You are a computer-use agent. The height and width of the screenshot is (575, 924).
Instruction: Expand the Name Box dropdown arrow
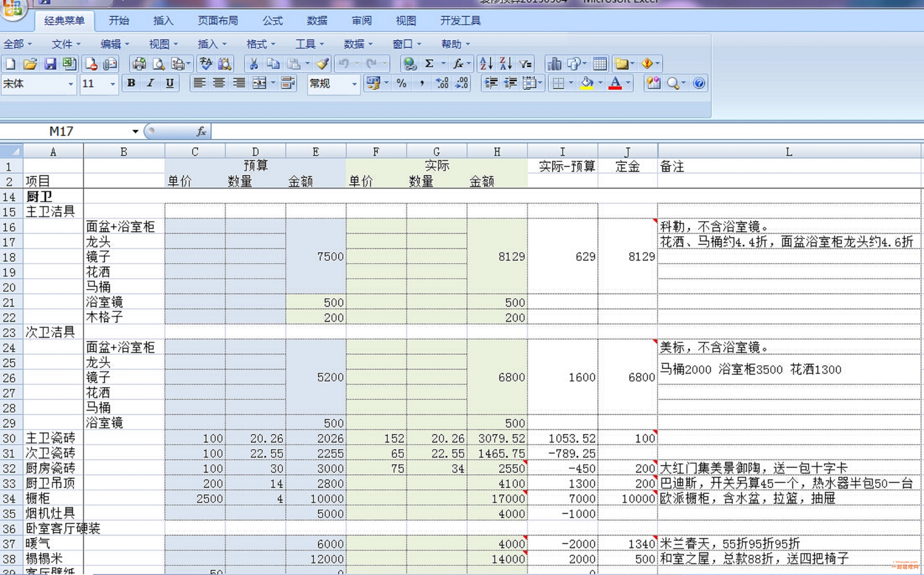click(x=135, y=132)
